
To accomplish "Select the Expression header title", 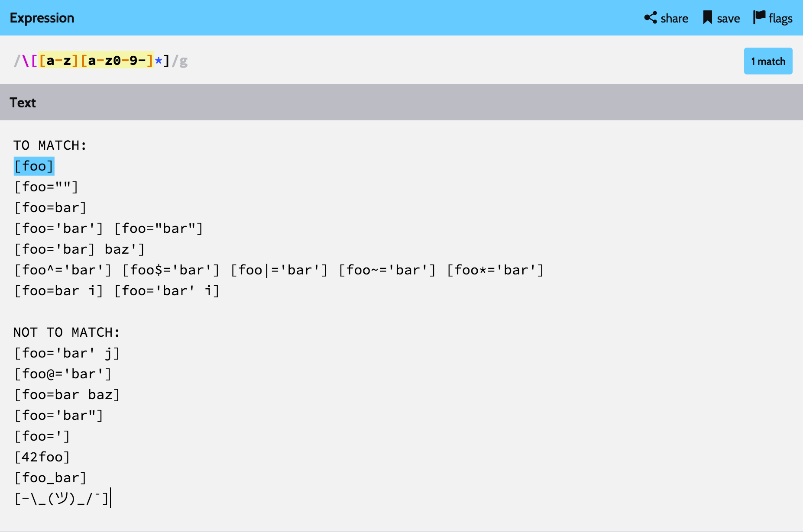I will pyautogui.click(x=42, y=18).
